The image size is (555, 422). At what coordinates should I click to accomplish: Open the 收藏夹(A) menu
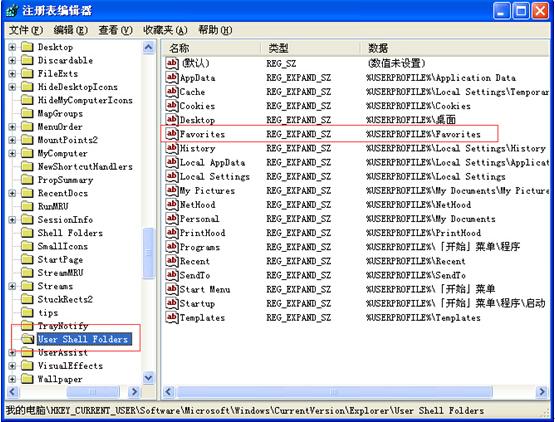(x=165, y=30)
